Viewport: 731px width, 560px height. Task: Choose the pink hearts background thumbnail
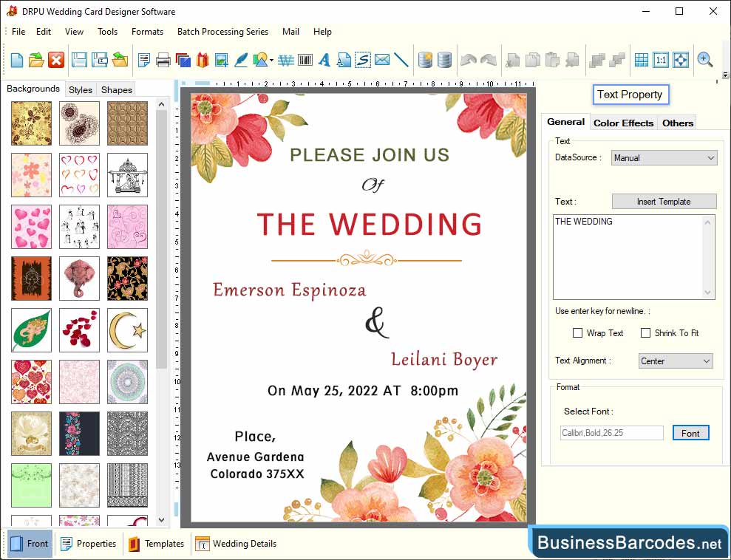click(x=31, y=227)
